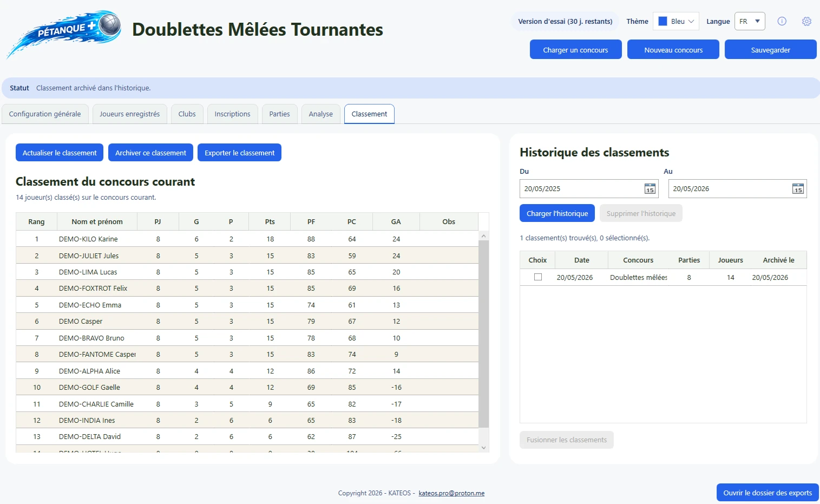This screenshot has width=820, height=504.
Task: Open calendar picker for Du date
Action: coord(650,189)
